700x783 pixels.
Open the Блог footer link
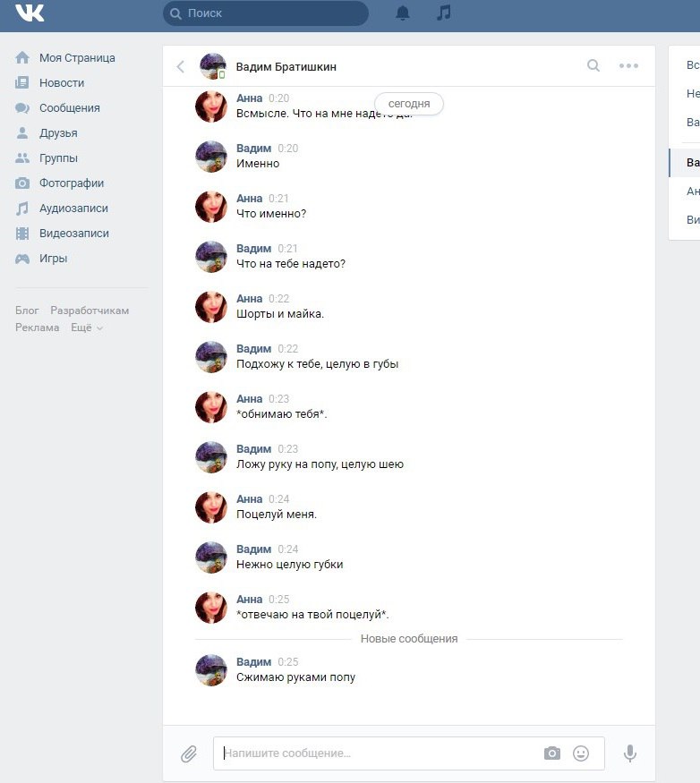click(x=27, y=311)
